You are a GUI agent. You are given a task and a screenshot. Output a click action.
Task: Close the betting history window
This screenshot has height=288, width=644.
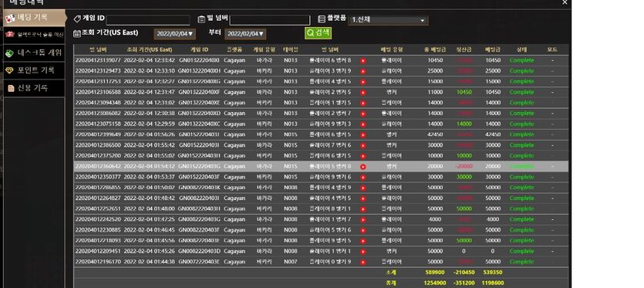(x=565, y=2)
